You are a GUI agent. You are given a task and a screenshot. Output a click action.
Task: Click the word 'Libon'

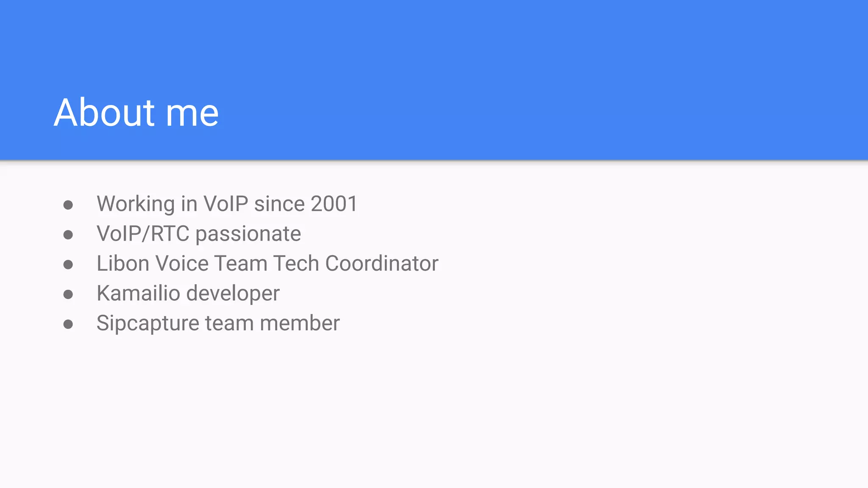(122, 263)
